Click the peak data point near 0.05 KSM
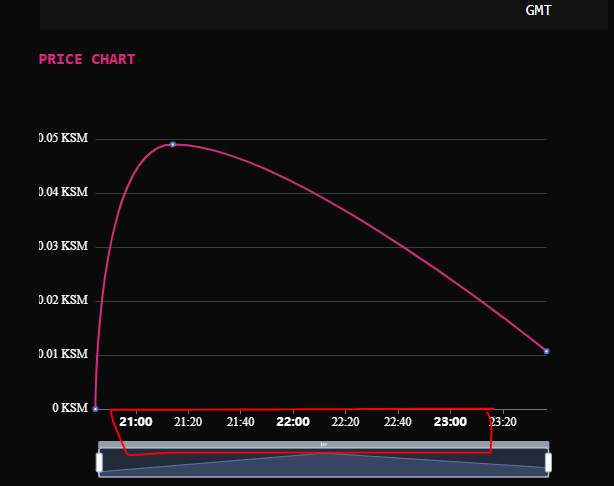 click(173, 145)
